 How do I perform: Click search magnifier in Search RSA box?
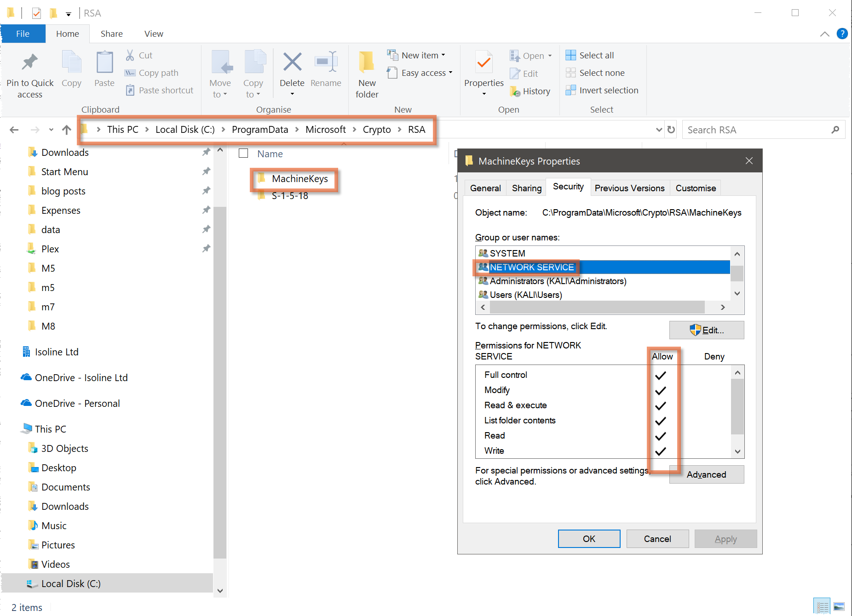[835, 130]
